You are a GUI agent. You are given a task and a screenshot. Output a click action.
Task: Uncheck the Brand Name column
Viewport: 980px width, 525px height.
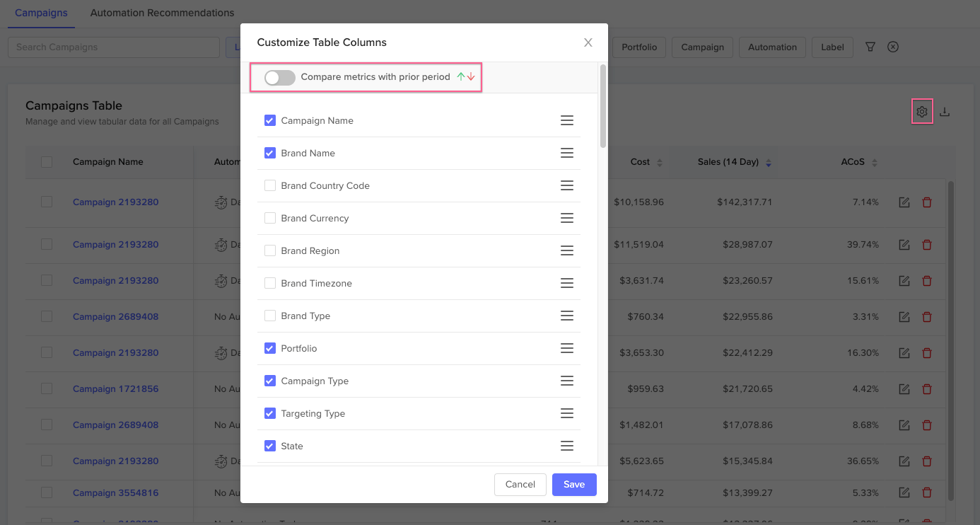(269, 153)
